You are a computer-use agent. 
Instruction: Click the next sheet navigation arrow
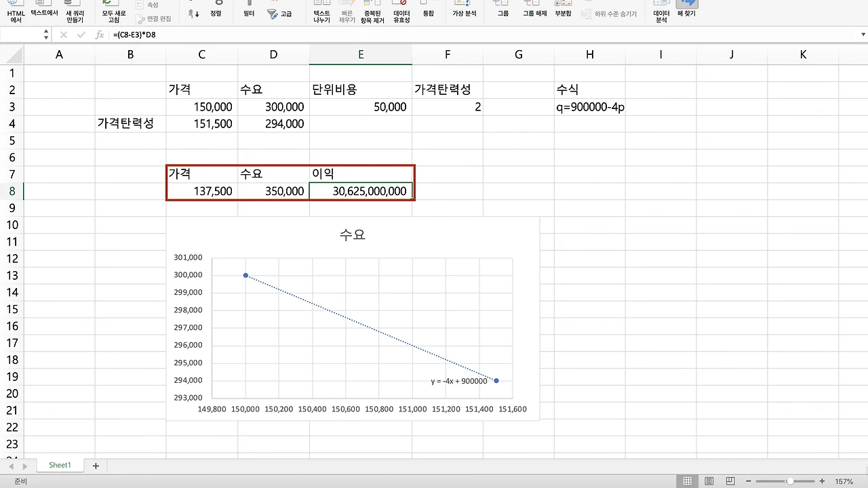tap(25, 466)
